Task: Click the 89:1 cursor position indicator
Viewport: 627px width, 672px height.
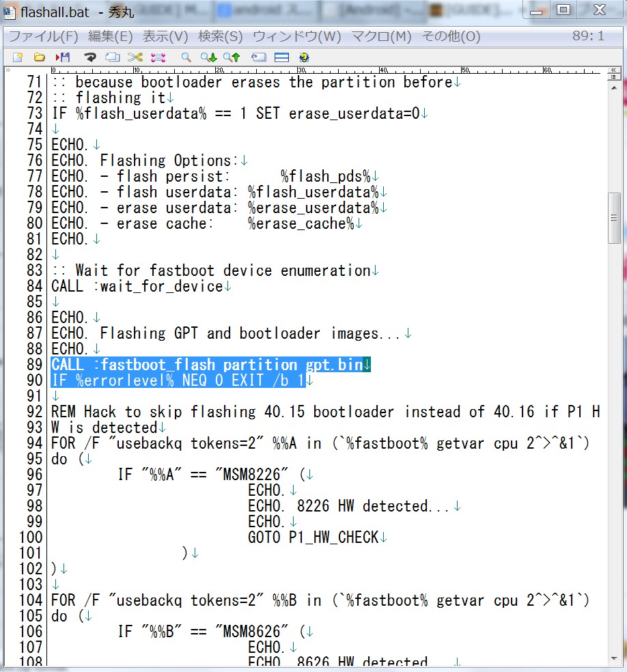Action: coord(589,36)
